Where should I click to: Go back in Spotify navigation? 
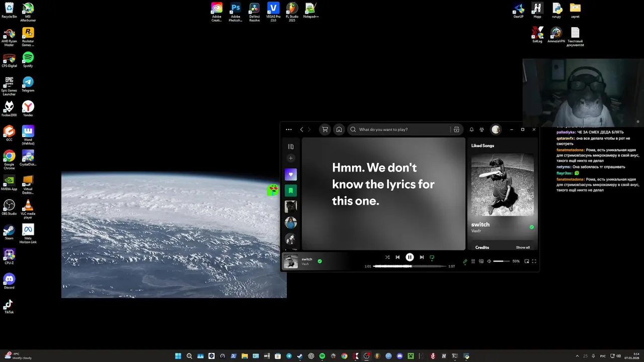point(302,129)
